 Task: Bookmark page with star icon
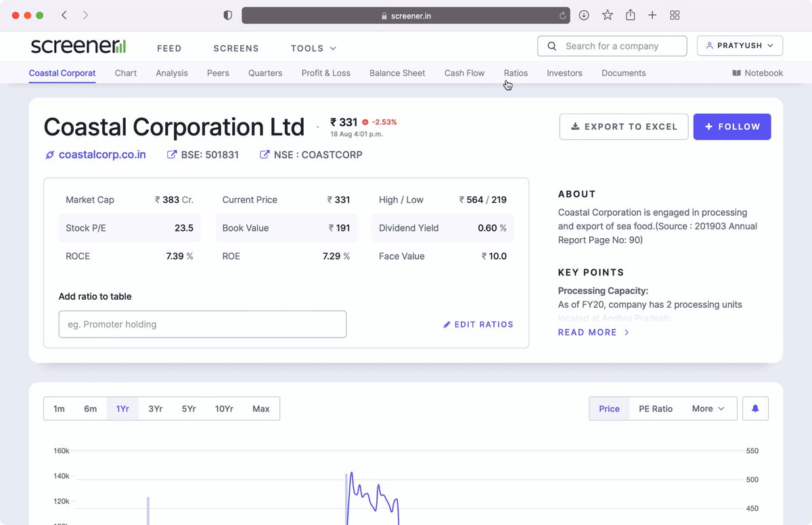pos(608,15)
